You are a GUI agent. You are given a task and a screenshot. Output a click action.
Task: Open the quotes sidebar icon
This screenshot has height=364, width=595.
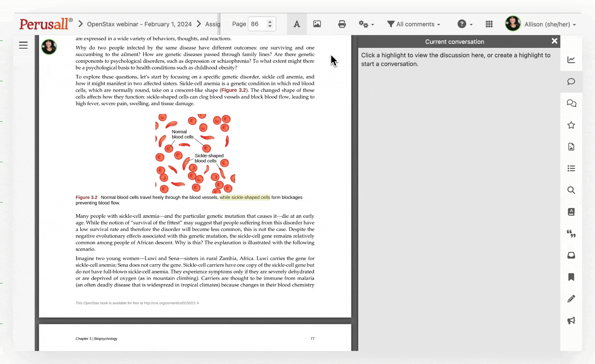point(571,234)
